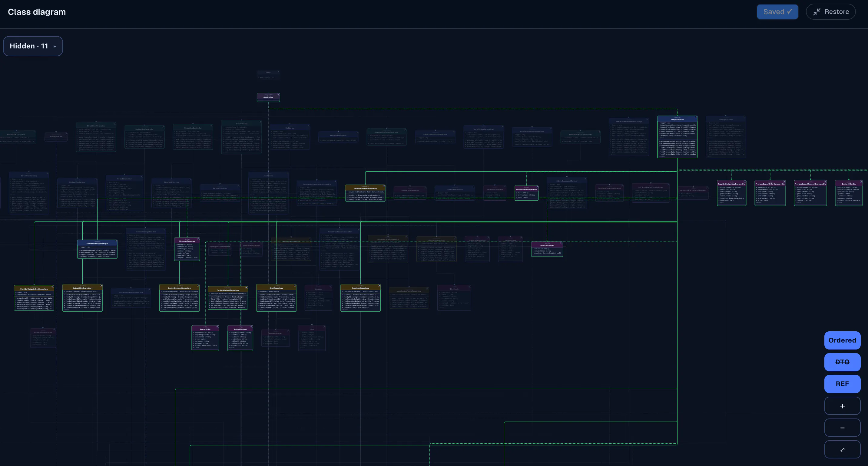Screen dimensions: 868x466
Task: Hide the dimmed EventsMessageHandler node via x icon
Action: coord(164,229)
